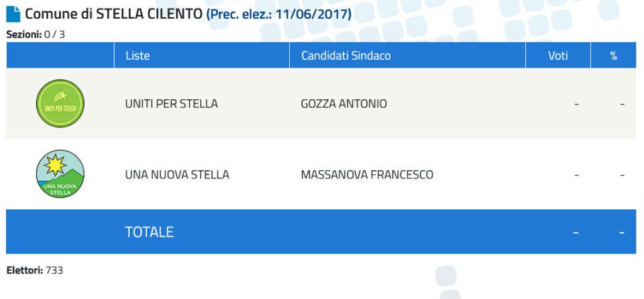Click the Voti dash for Gozza Antonio
Screen dimensions: 644x299
(x=576, y=105)
